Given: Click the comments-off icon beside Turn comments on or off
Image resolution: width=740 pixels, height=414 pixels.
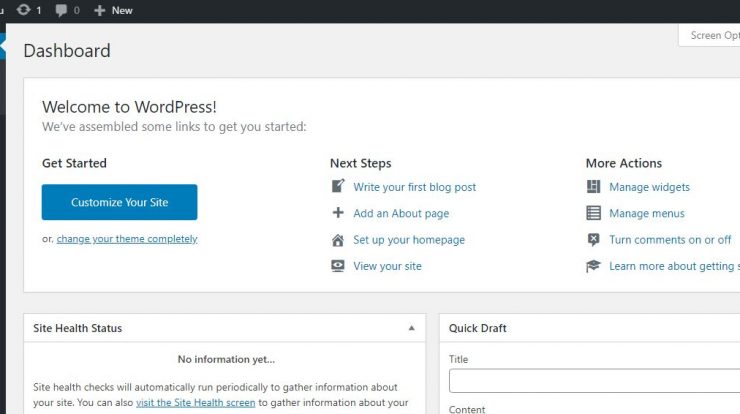Looking at the screenshot, I should 593,239.
